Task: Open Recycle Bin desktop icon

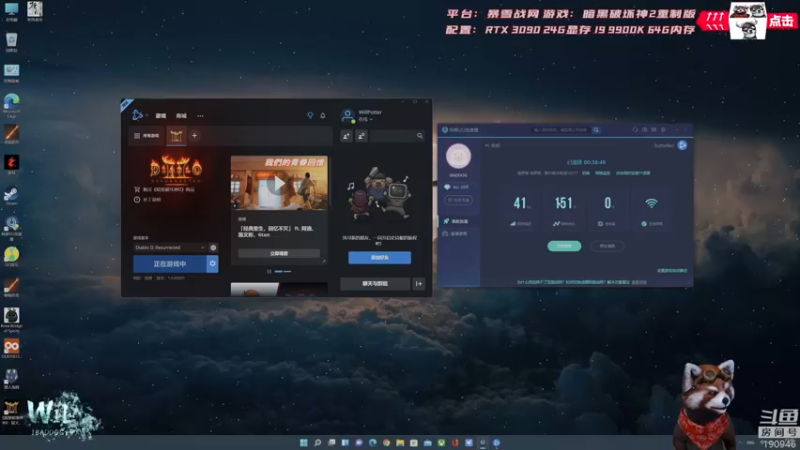Action: [11, 42]
